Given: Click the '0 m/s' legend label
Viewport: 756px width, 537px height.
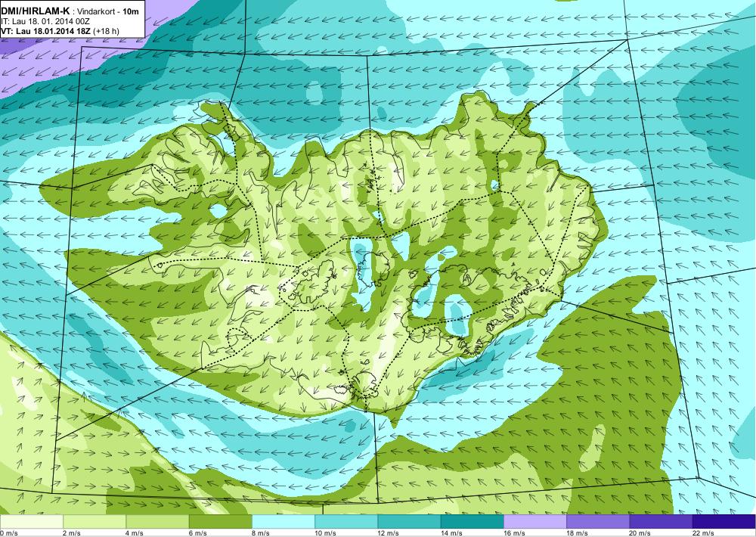Looking at the screenshot, I should [x=8, y=533].
